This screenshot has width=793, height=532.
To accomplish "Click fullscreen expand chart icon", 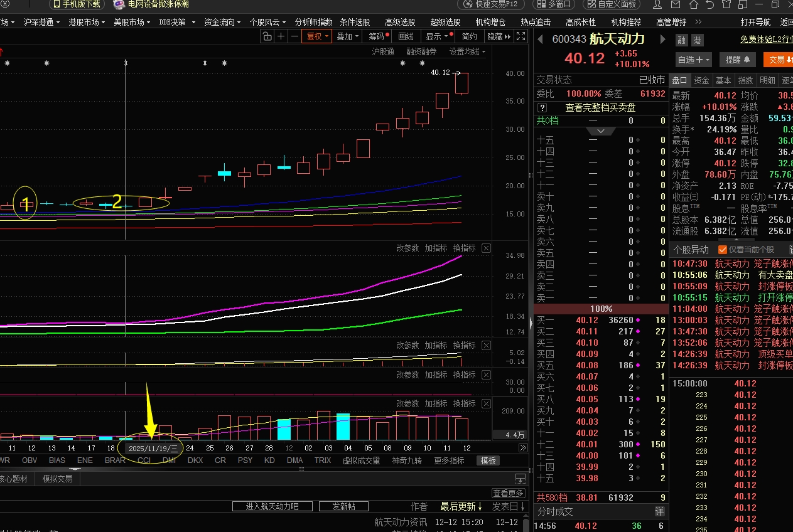I will pos(521,36).
